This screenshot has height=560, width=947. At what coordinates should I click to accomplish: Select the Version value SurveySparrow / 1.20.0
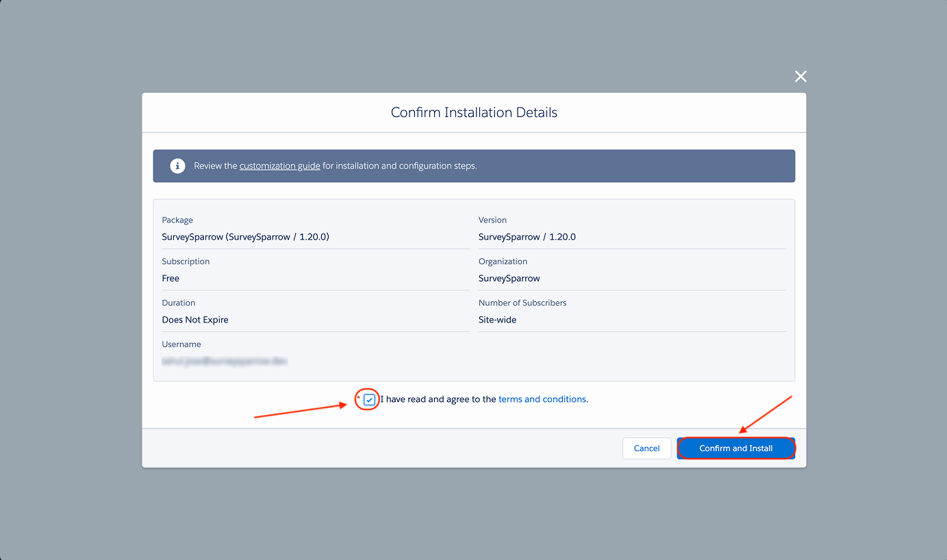527,237
